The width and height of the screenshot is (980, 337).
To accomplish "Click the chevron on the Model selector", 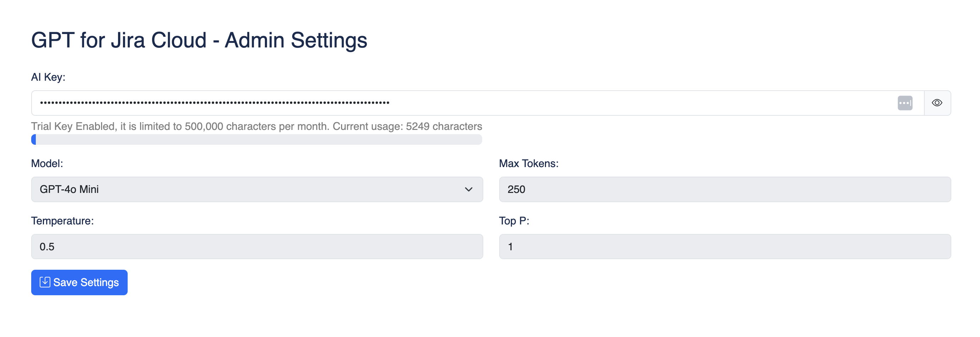I will [x=469, y=189].
